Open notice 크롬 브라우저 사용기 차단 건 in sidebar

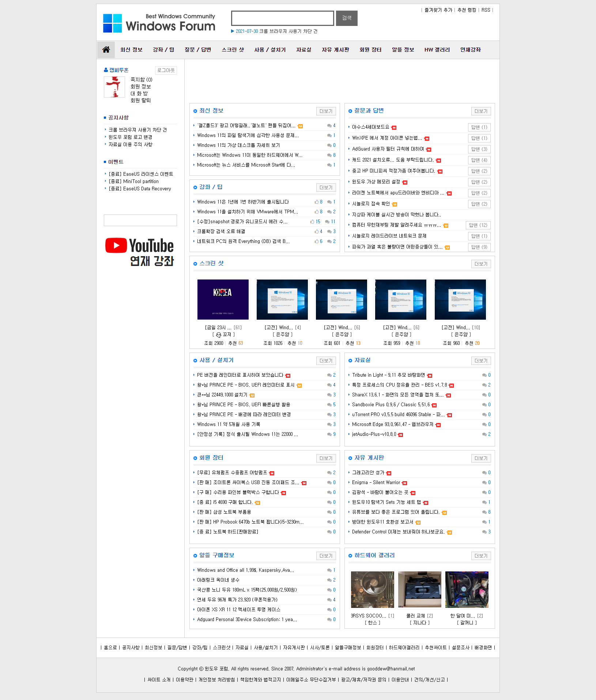click(x=137, y=130)
